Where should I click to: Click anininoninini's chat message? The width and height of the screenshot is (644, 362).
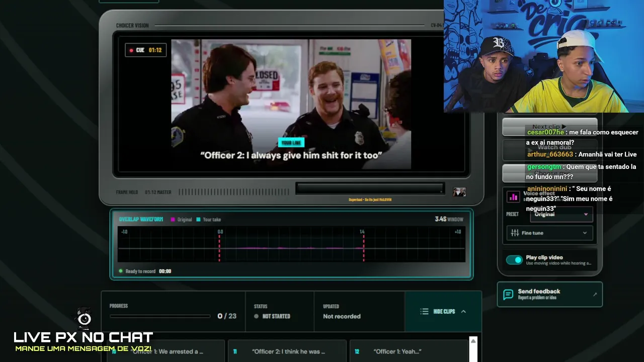[569, 199]
